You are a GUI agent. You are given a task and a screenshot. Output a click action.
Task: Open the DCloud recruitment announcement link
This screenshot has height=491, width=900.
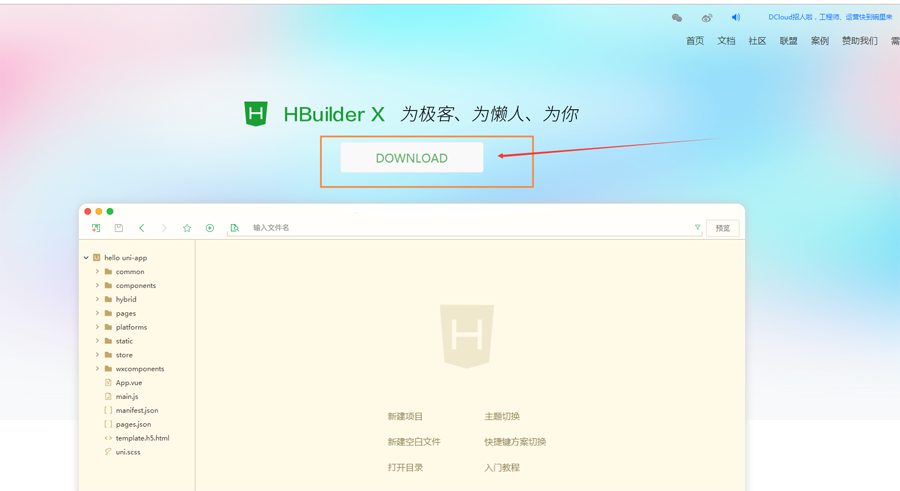coord(830,17)
